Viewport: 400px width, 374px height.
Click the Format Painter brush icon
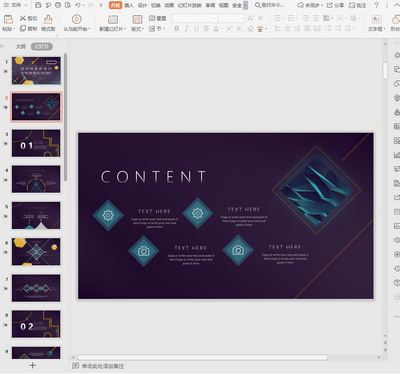48,19
